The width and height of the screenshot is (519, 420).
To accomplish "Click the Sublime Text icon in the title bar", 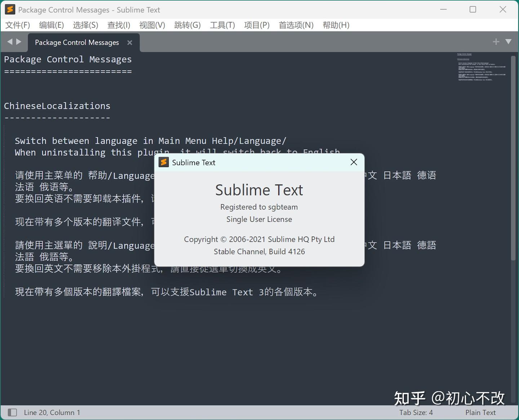I will tap(10, 9).
